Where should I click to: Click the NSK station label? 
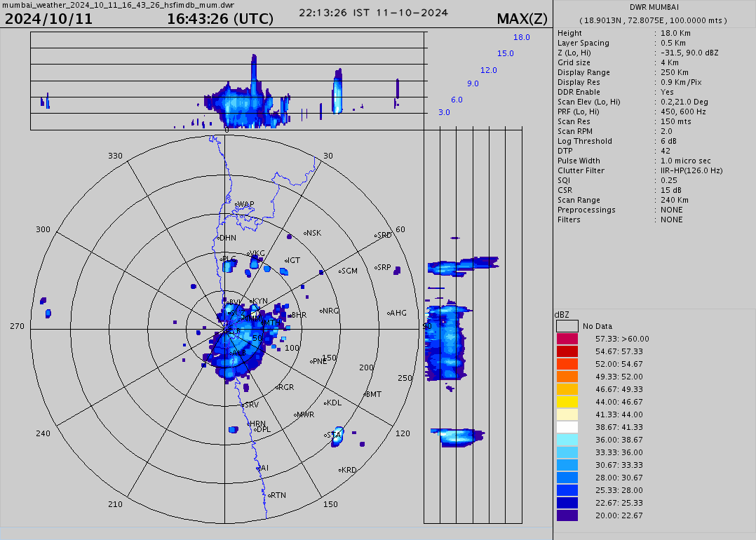tap(314, 233)
